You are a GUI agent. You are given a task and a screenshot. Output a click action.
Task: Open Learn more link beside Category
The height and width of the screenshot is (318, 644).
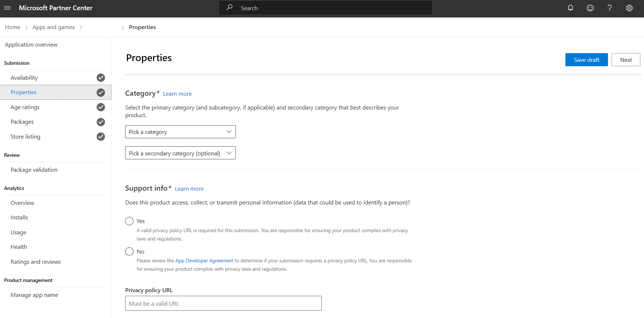pos(177,94)
